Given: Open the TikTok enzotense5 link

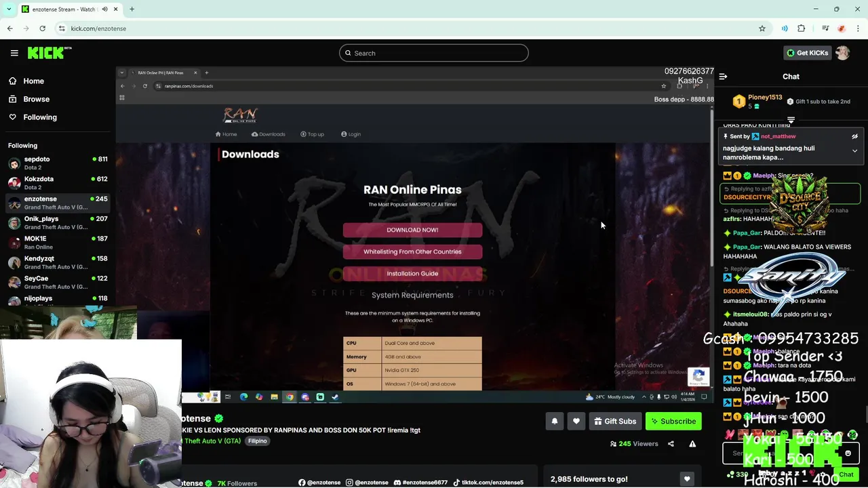Looking at the screenshot, I should point(488,483).
